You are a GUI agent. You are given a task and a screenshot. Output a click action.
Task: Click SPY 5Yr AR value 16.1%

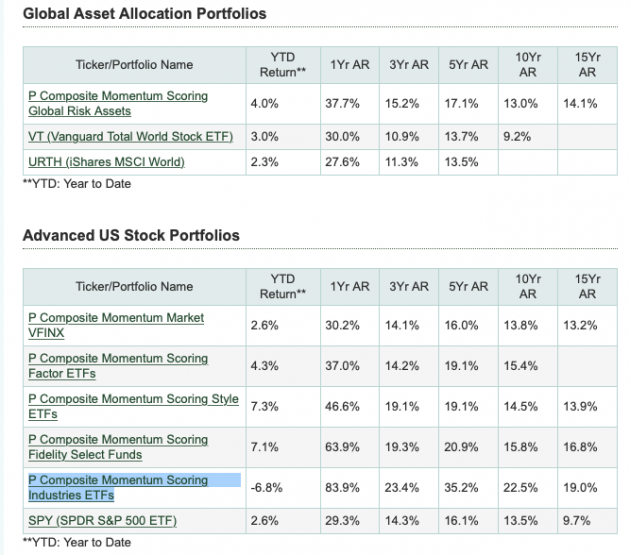[461, 521]
